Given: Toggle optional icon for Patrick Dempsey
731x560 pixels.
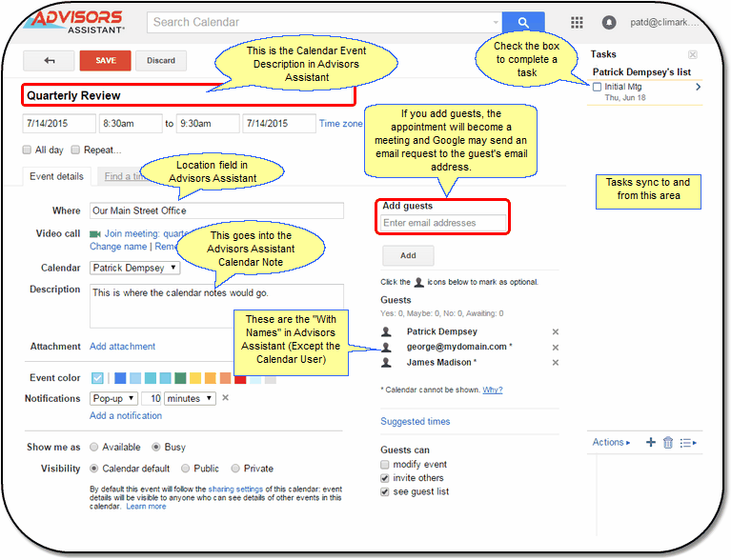Looking at the screenshot, I should 386,331.
